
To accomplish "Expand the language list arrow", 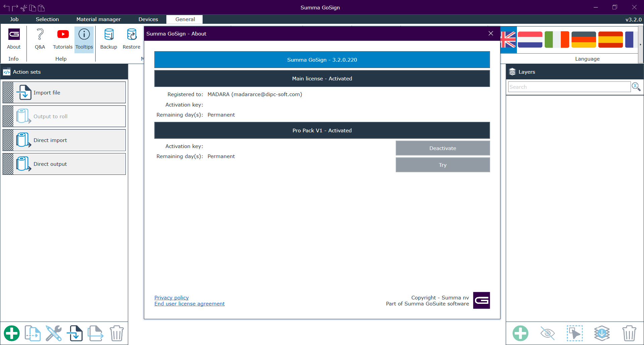I will 640,45.
